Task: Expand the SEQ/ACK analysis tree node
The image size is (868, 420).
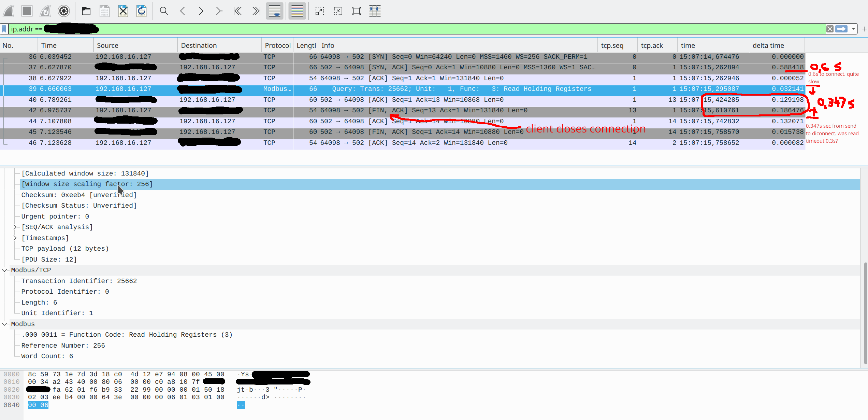Action: tap(15, 227)
